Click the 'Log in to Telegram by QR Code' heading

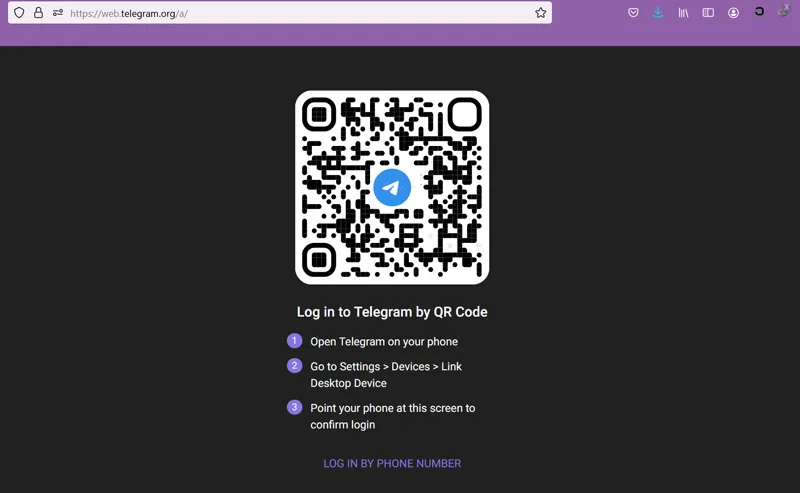tap(392, 312)
